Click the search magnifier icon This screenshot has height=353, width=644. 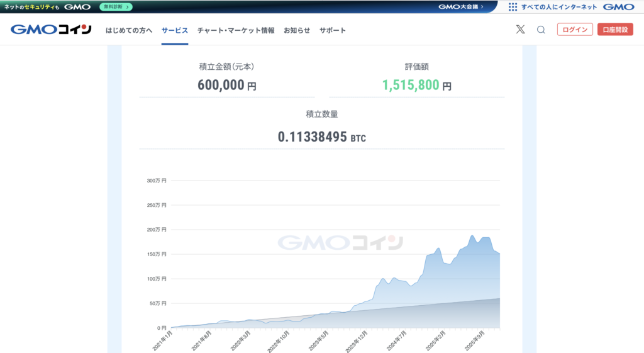click(x=541, y=30)
